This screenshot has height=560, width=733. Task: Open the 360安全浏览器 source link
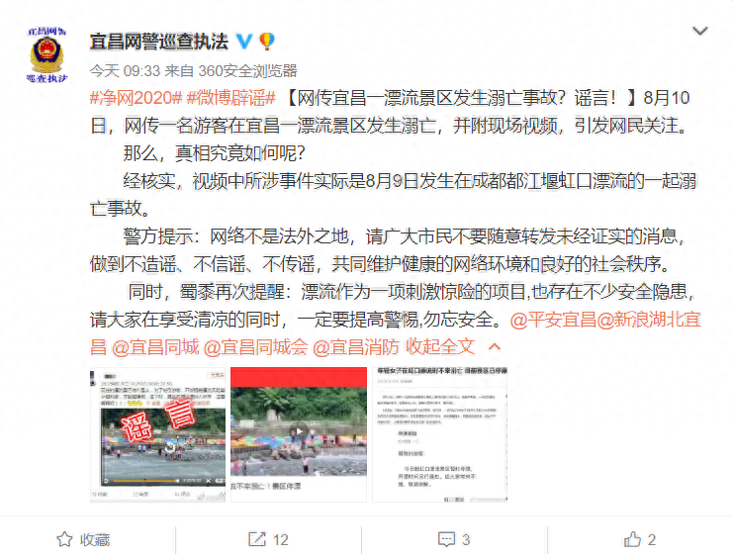(x=247, y=71)
